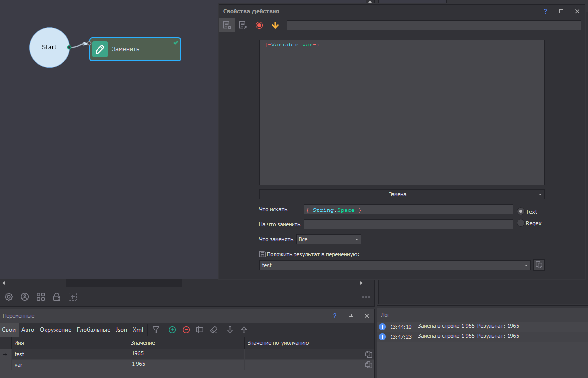Click the Заменить action block on canvas
Screen dimensions: 588x378
click(135, 49)
